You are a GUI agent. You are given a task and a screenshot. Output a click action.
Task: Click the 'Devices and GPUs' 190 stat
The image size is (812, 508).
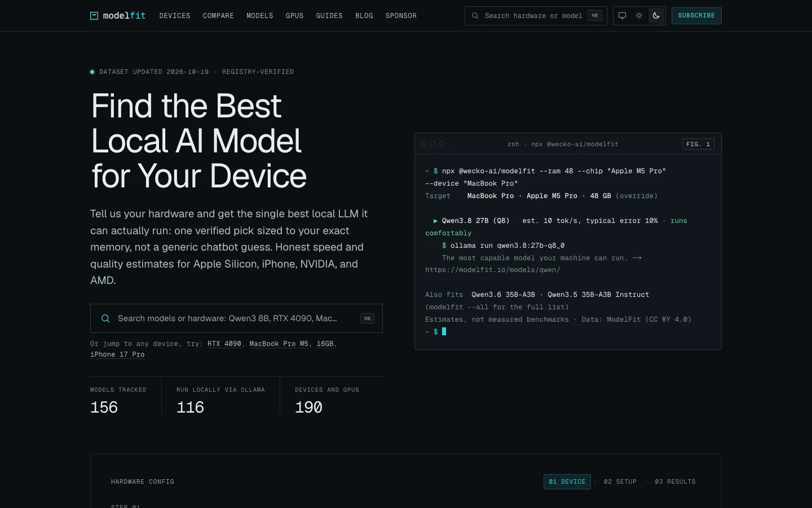(327, 401)
